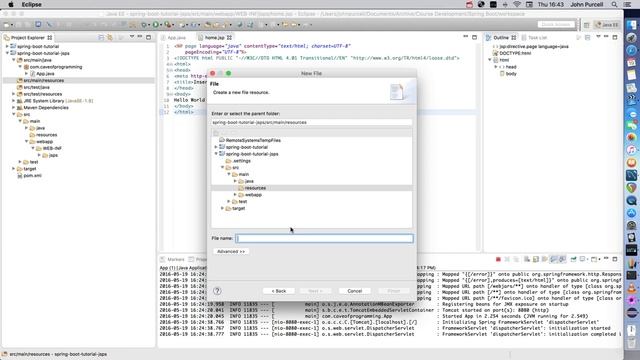
Task: Click the File name input field
Action: pyautogui.click(x=324, y=238)
